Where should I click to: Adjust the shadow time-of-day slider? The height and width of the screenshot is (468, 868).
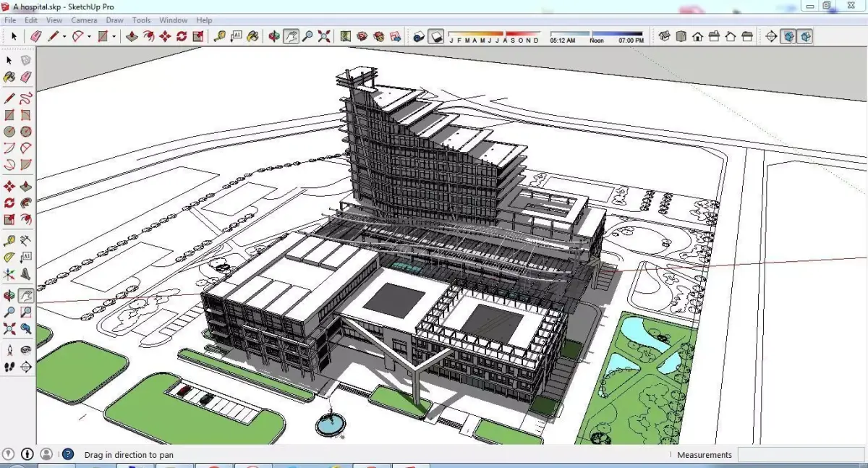[x=597, y=33]
